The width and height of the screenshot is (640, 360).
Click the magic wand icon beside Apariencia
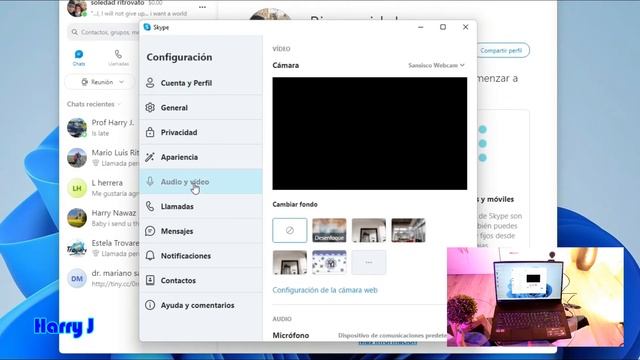[150, 157]
